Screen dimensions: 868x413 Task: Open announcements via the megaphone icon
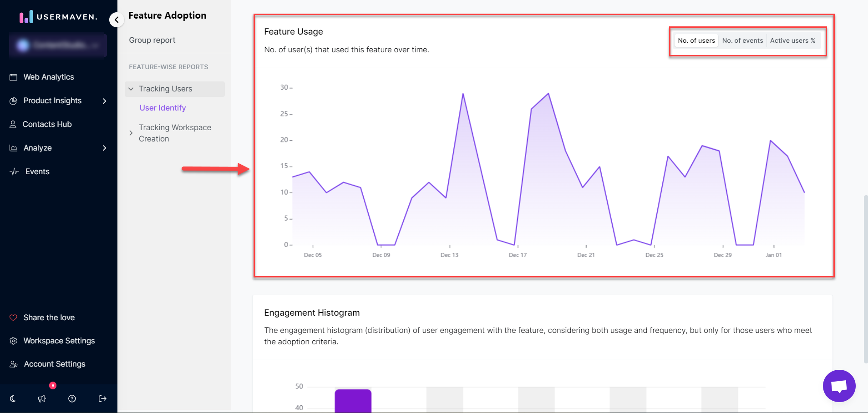pos(42,398)
